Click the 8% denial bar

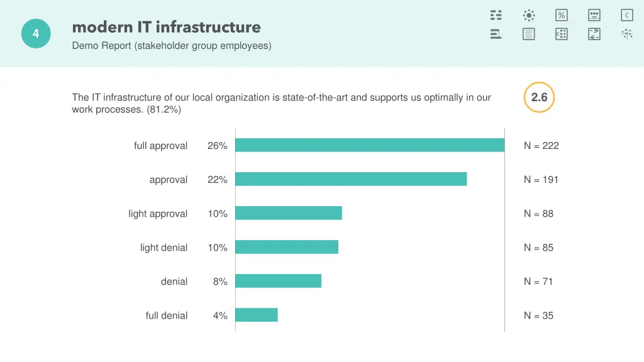(x=278, y=281)
